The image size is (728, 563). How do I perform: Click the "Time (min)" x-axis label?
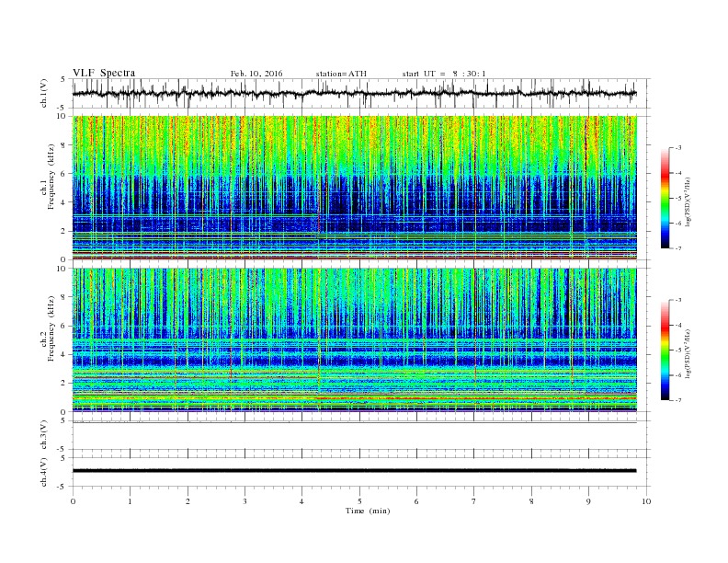click(368, 511)
